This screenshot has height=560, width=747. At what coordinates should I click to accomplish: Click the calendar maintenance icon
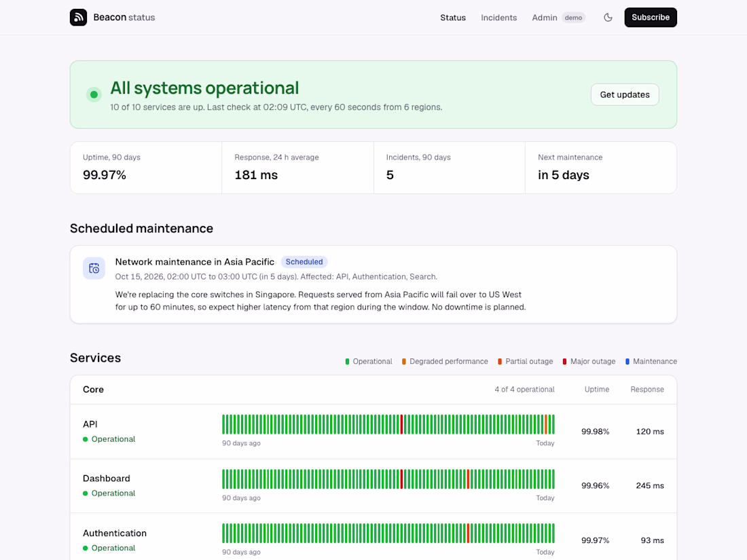pos(94,268)
